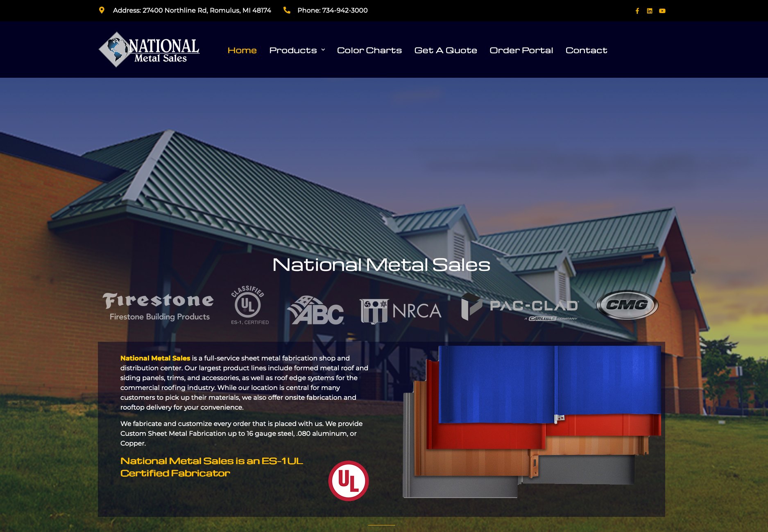Click the location pin icon
This screenshot has width=768, height=532.
[102, 10]
